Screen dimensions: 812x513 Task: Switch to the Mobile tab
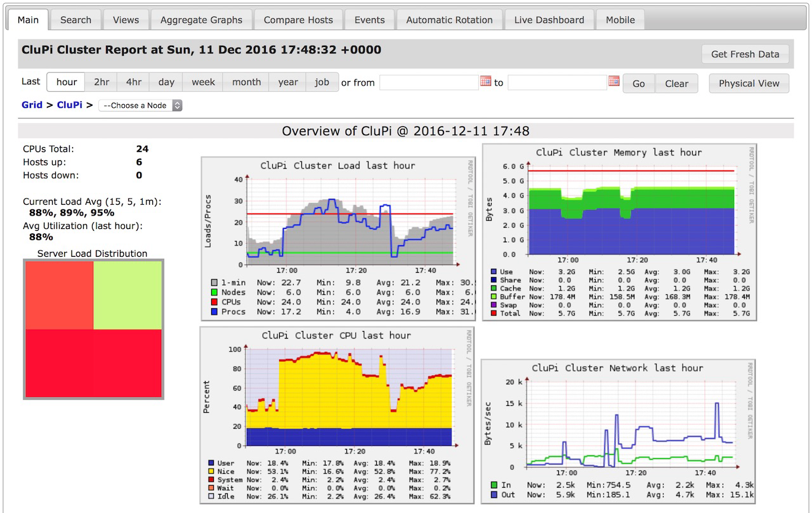(620, 20)
